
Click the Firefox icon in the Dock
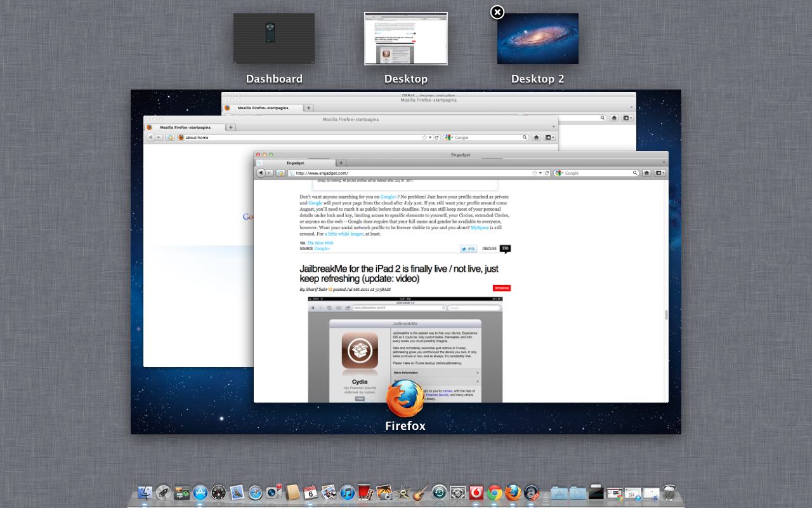pyautogui.click(x=513, y=493)
